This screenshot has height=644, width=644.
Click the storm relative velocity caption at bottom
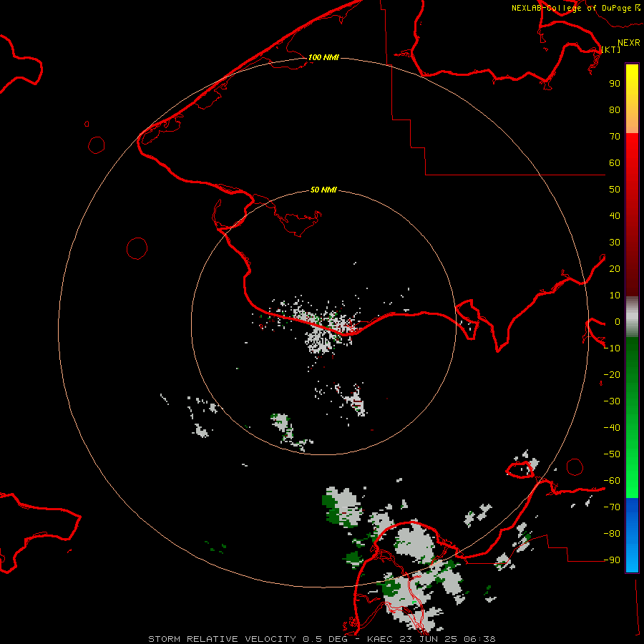click(x=321, y=639)
